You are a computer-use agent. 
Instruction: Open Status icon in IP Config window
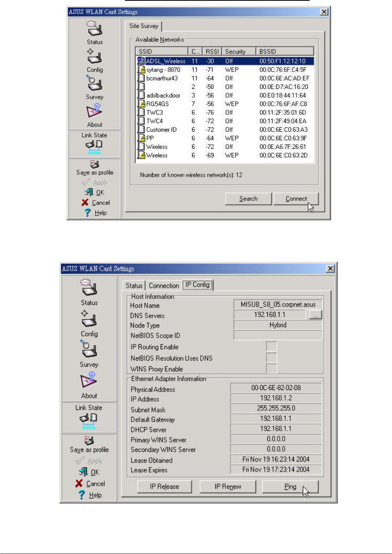coord(89,288)
